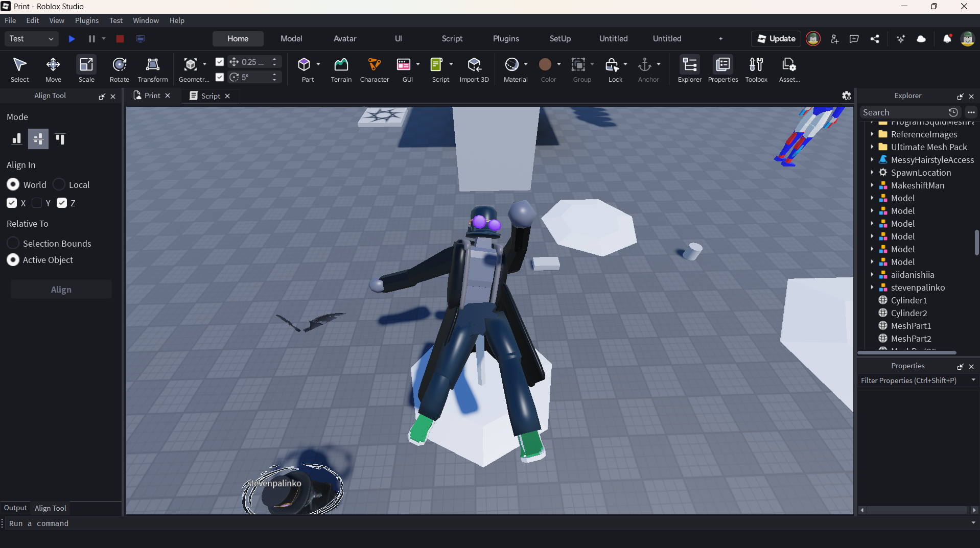Screen dimensions: 980x548
Task: Open the Character tool
Action: pos(375,69)
